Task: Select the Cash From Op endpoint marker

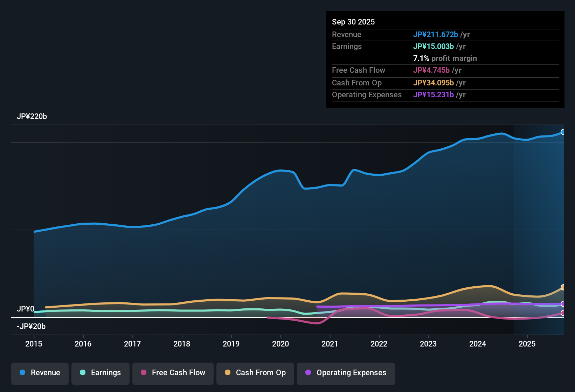Action: 563,287
